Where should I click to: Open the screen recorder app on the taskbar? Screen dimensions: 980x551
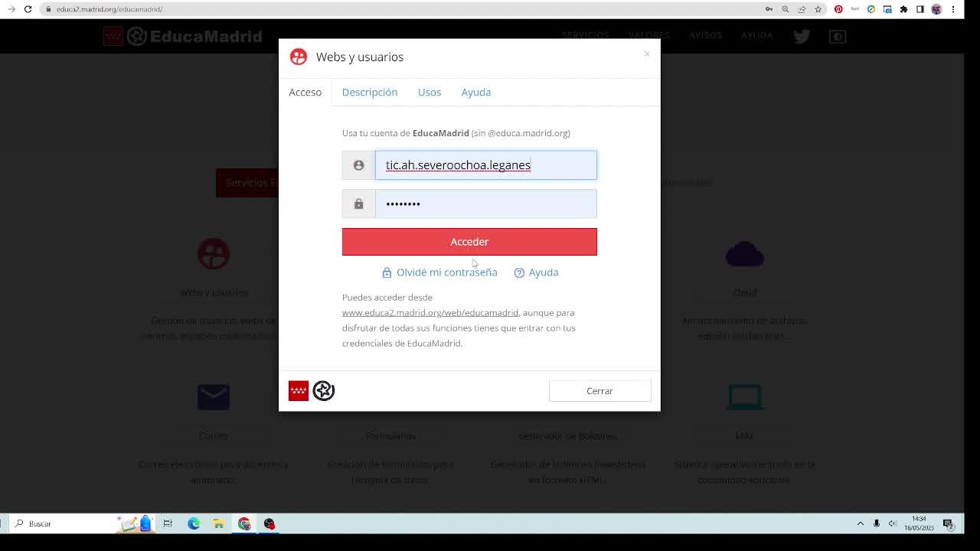click(269, 523)
